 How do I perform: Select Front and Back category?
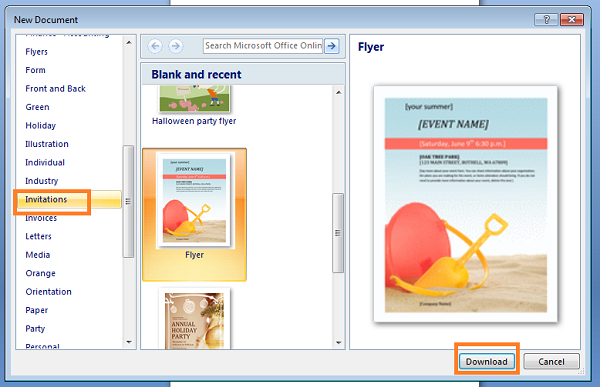(55, 88)
